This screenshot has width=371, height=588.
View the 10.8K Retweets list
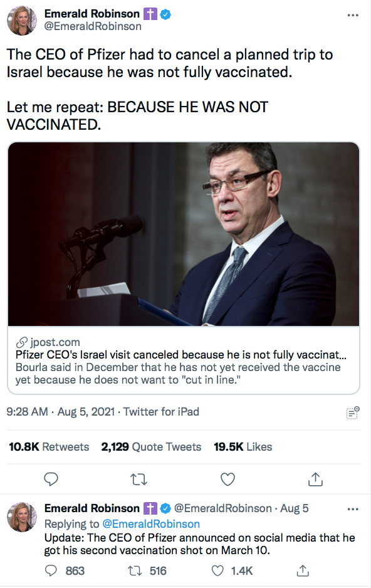(x=48, y=447)
